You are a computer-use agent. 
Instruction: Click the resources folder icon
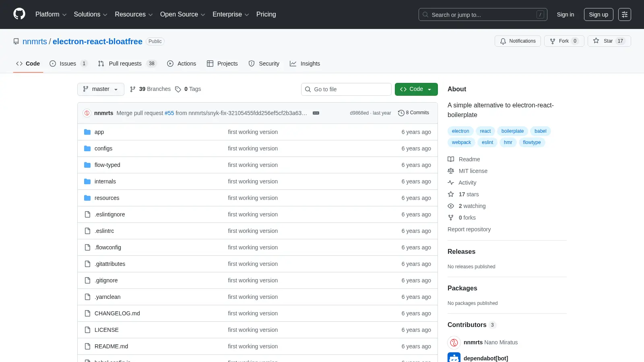[87, 198]
